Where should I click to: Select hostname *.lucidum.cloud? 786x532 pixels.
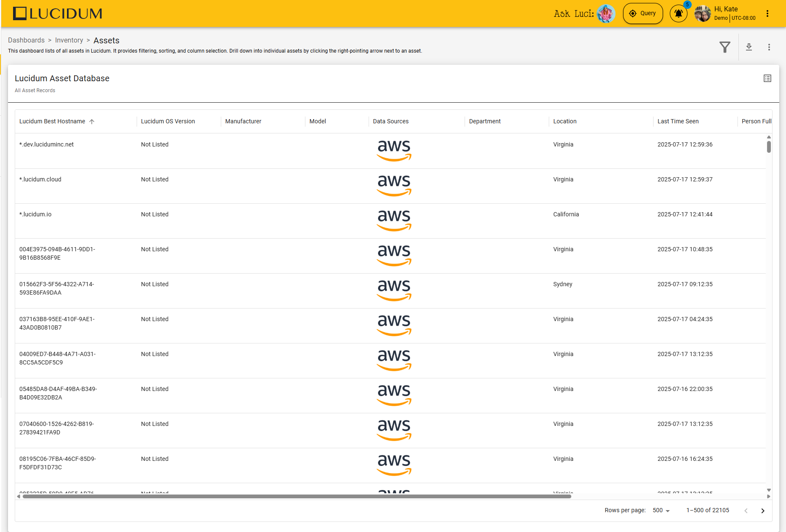[x=40, y=179]
